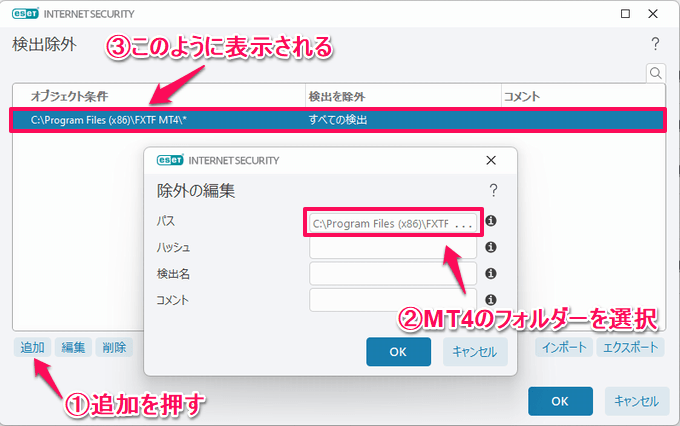Click the コメント column header
Image resolution: width=680 pixels, height=426 pixels.
tap(584, 97)
